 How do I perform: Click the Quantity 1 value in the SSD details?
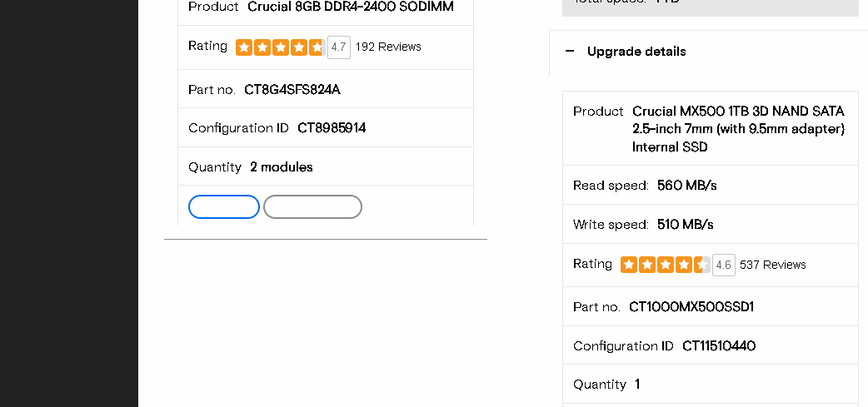click(x=637, y=385)
